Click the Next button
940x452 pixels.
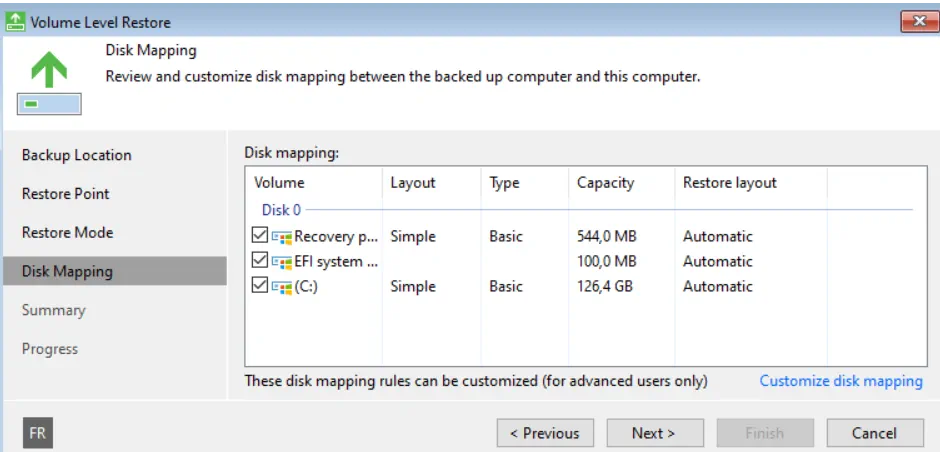coord(655,433)
